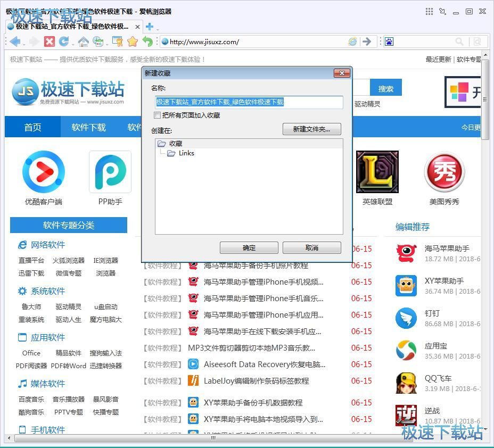The height and width of the screenshot is (448, 494).
Task: Open the 鲁大师 link
Action: tap(31, 306)
